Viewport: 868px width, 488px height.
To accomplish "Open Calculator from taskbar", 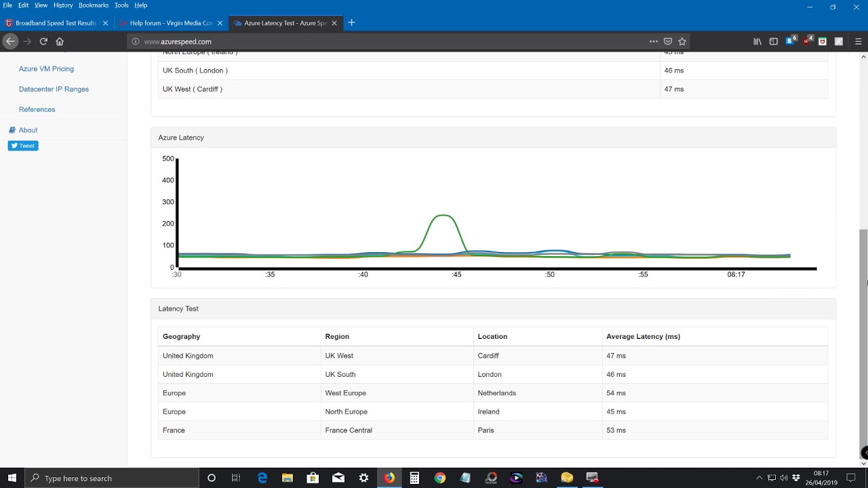I will pos(414,478).
